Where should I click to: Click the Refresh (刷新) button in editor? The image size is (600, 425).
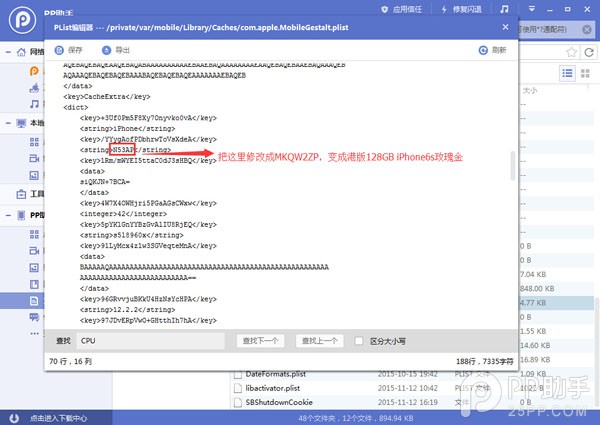[x=493, y=50]
